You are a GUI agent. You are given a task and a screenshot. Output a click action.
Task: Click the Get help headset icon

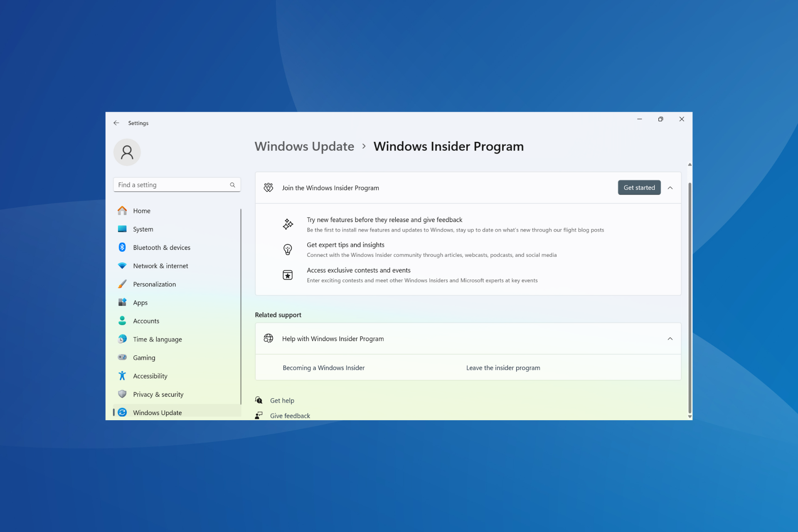[259, 400]
